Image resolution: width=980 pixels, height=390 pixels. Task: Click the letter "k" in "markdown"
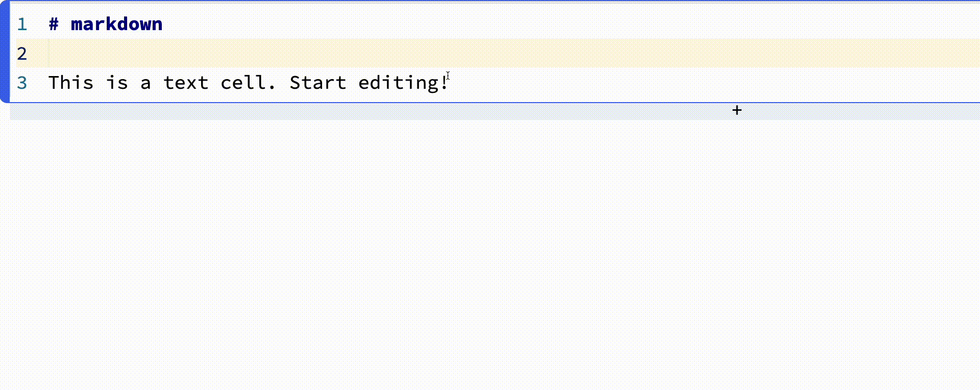tap(111, 24)
